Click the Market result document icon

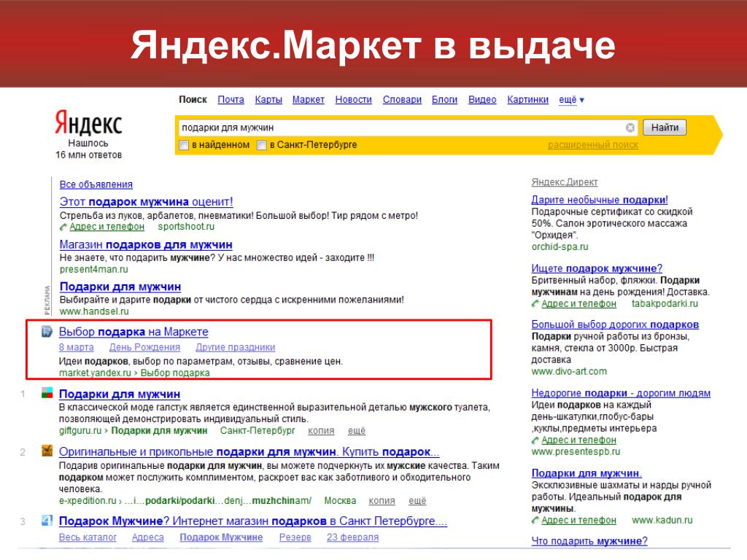(x=47, y=332)
